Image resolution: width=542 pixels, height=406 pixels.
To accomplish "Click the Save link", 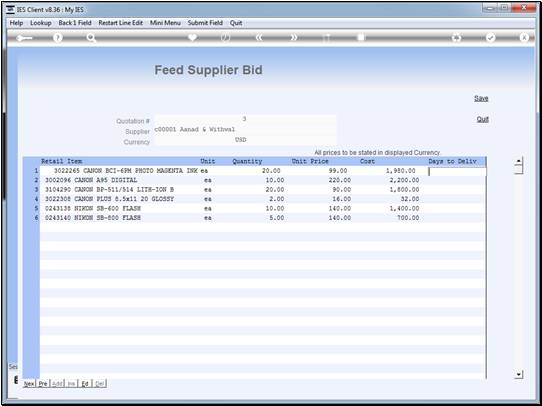I will tap(481, 98).
